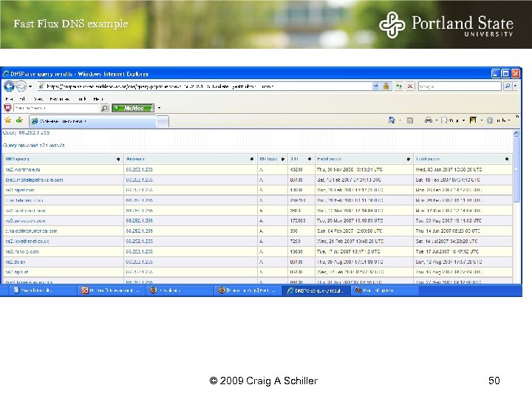Switch to last taskbar window button at right
This screenshot has width=532, height=399.
385,290
